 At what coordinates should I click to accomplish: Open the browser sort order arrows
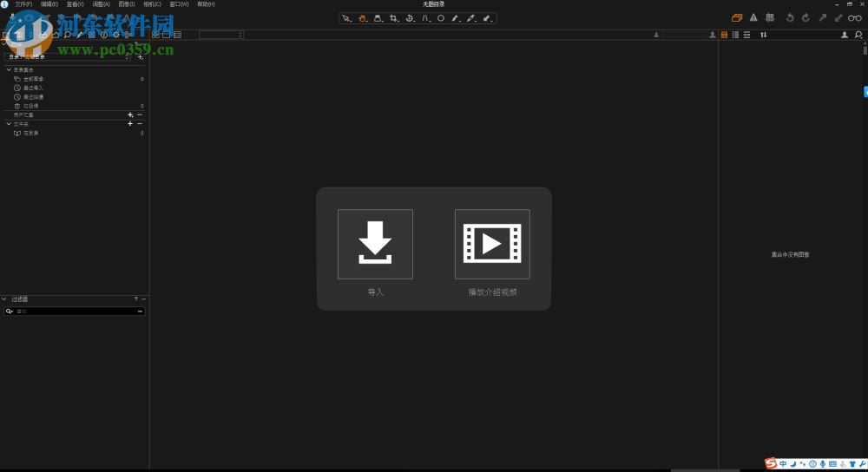pos(763,35)
